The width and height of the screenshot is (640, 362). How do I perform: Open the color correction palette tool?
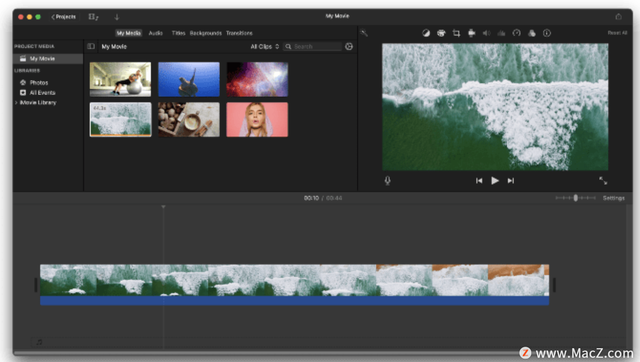click(441, 33)
